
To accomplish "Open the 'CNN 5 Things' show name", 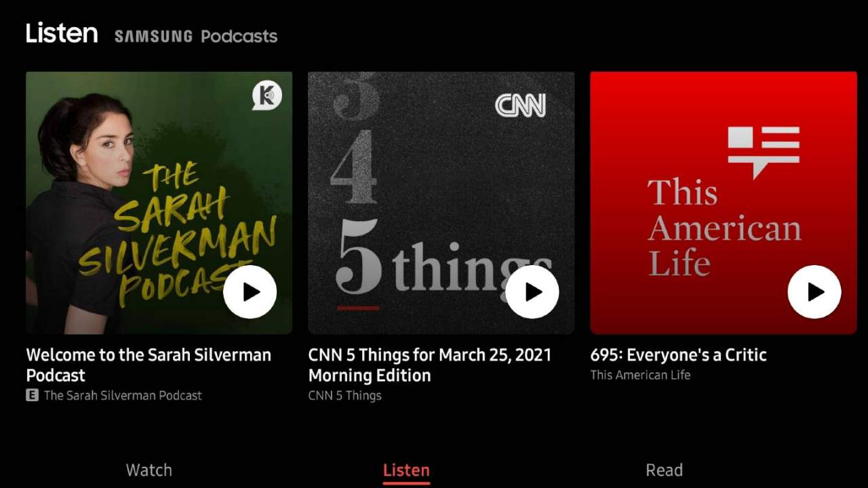I will (344, 395).
